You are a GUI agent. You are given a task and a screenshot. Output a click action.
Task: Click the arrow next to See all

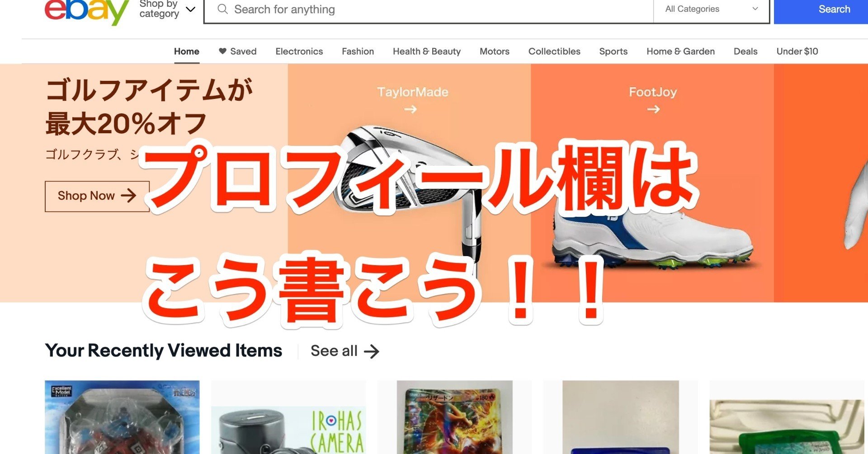click(x=372, y=351)
